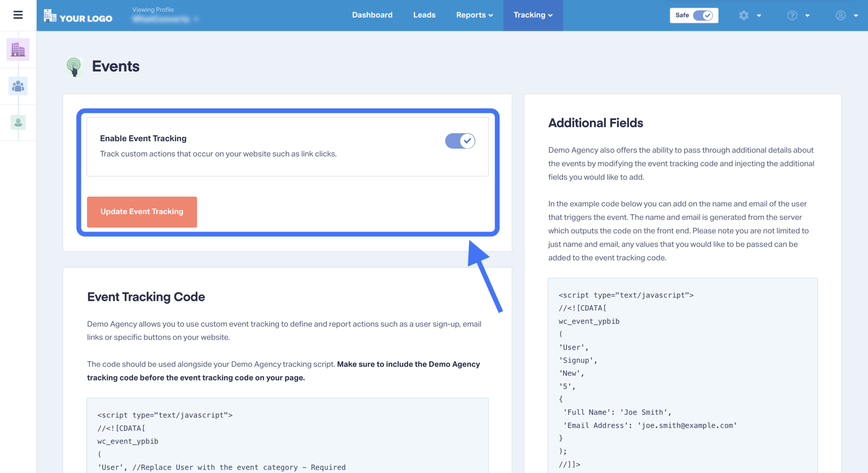Screen dimensions: 868x473
Task: Click the user account profile icon
Action: 841,15
